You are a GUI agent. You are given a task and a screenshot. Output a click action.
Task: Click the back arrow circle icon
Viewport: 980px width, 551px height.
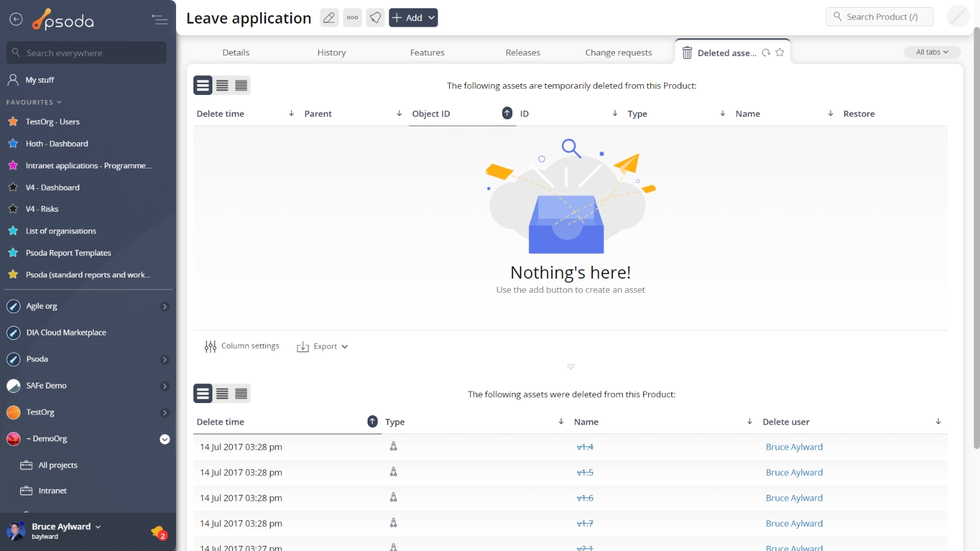pyautogui.click(x=16, y=20)
